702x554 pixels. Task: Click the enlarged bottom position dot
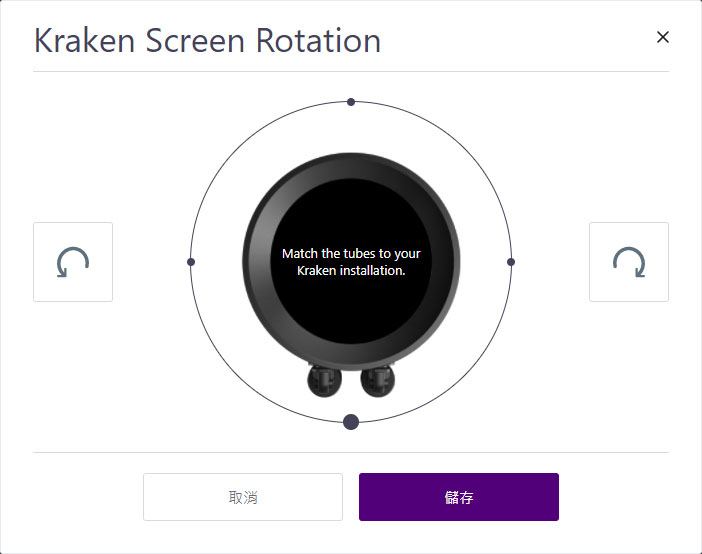351,422
